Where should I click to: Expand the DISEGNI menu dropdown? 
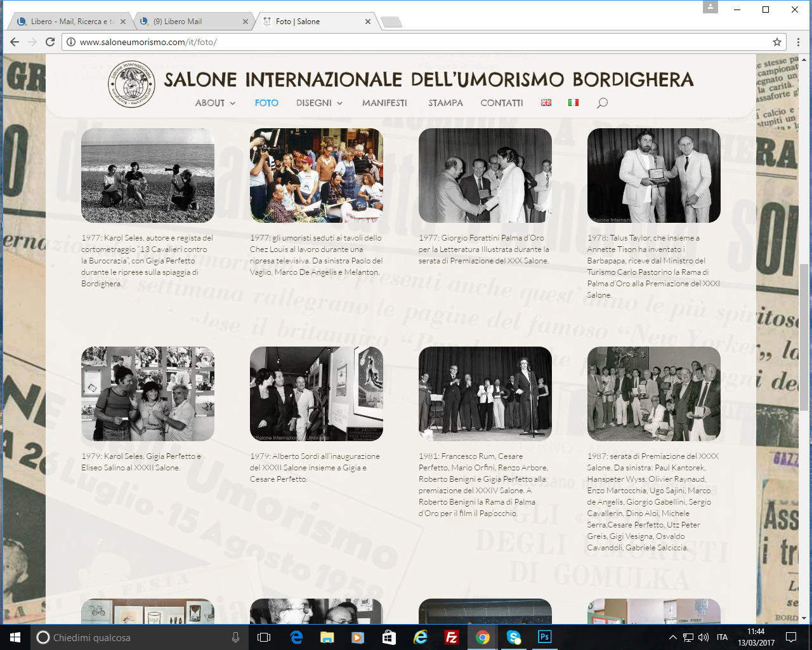tap(319, 103)
